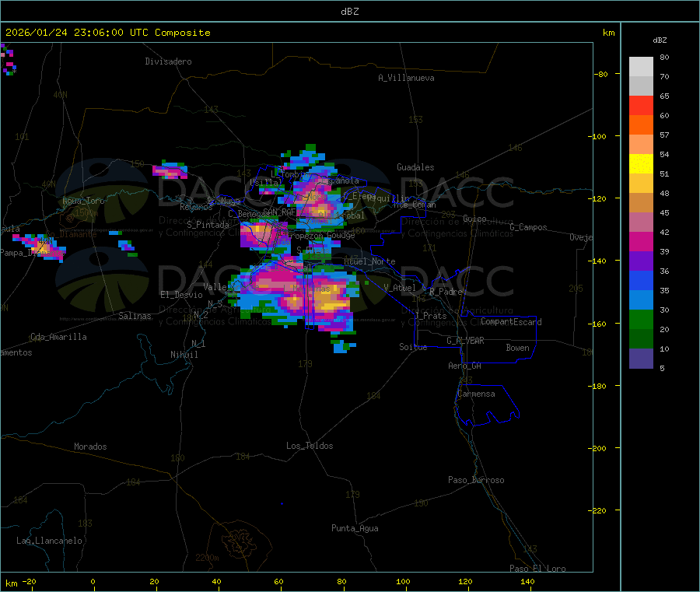This screenshot has width=700, height=592.
Task: Click the timestamp 2026/01/24 23:06:00 UTC Composite
Action: click(x=107, y=33)
